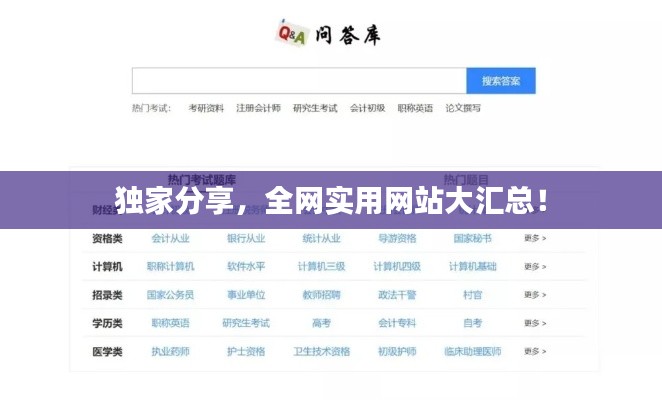Click the 卫生技术资格 link
662x400 pixels.
coord(321,352)
